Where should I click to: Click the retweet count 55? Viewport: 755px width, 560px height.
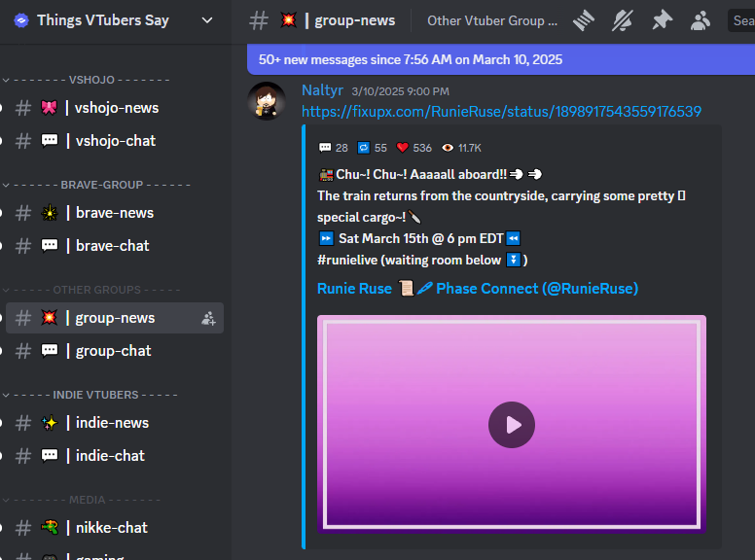[x=373, y=148]
